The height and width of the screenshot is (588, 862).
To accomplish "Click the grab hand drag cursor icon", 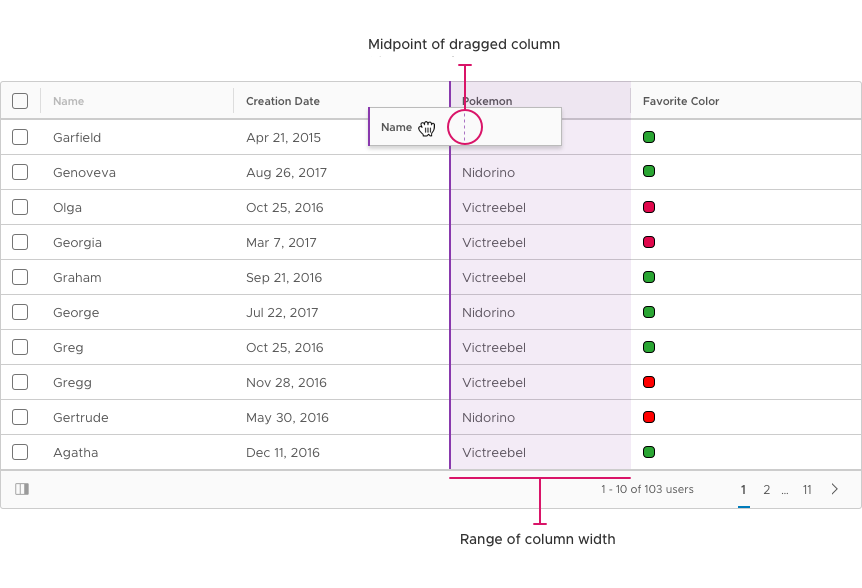I will point(427,128).
